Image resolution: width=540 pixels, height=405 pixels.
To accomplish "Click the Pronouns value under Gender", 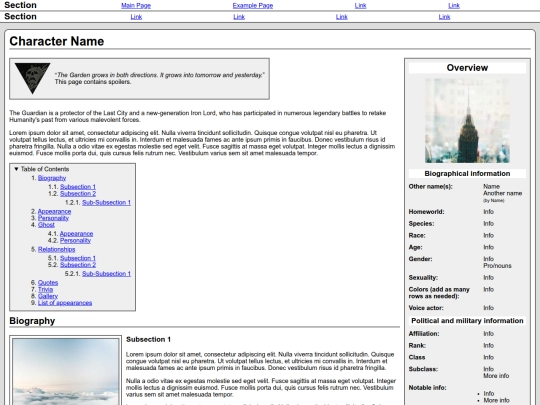I will 497,266.
